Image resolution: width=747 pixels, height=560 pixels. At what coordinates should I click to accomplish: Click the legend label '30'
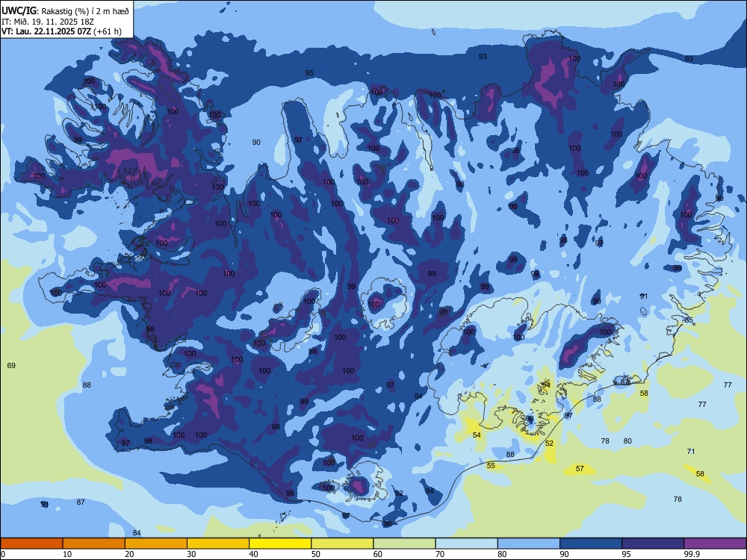point(191,554)
